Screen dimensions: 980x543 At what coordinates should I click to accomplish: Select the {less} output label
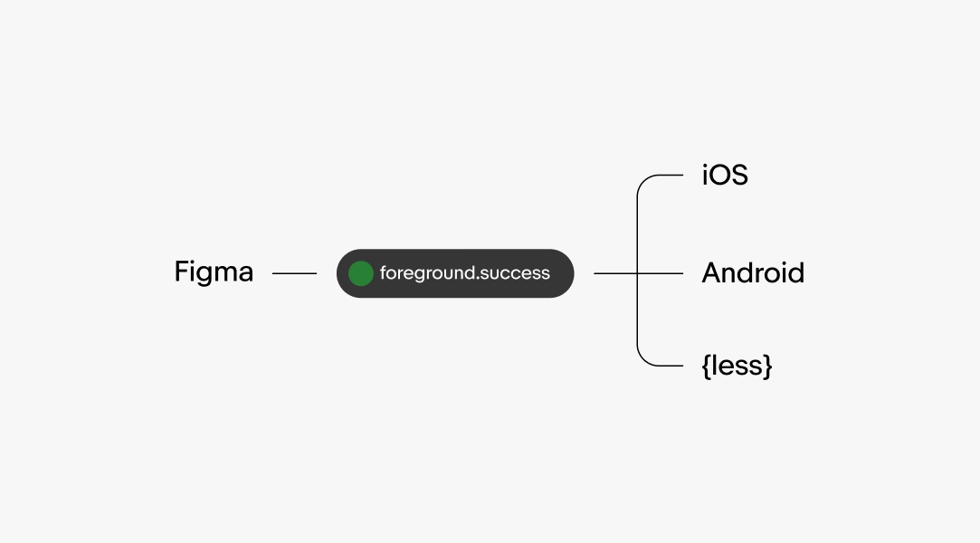(x=737, y=366)
